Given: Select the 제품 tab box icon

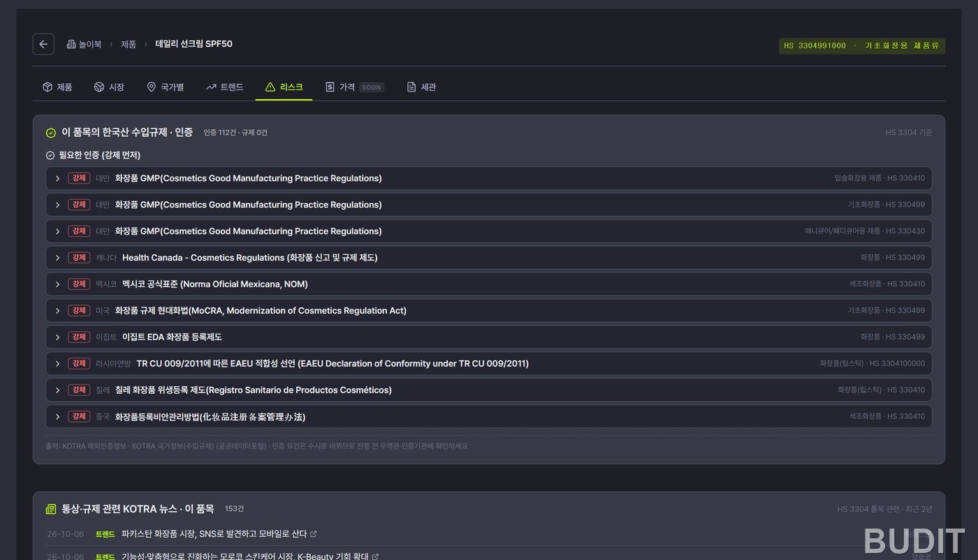Looking at the screenshot, I should (x=48, y=87).
